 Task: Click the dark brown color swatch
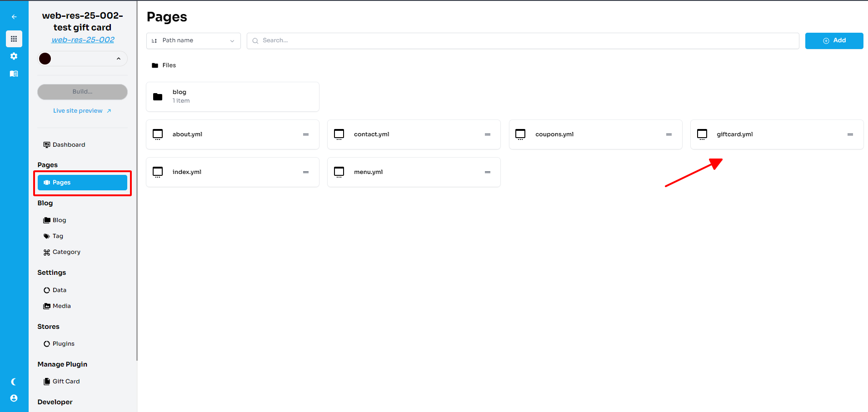point(45,59)
